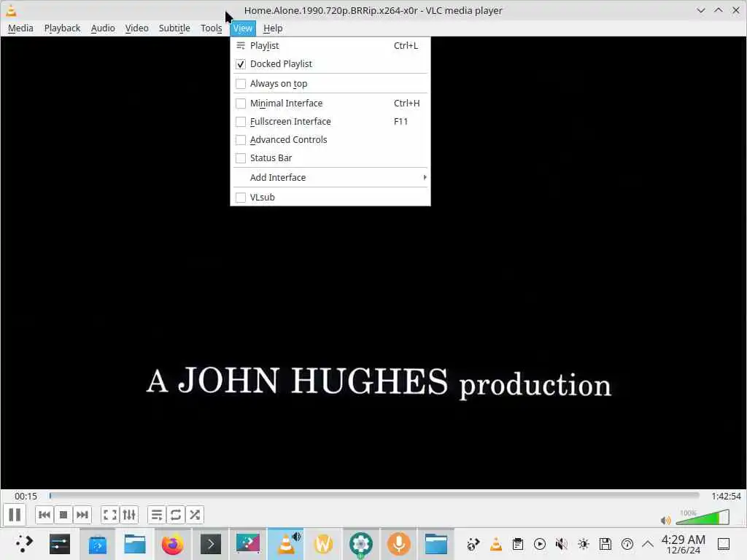
Task: Open the orange microphone app in taskbar
Action: 399,544
